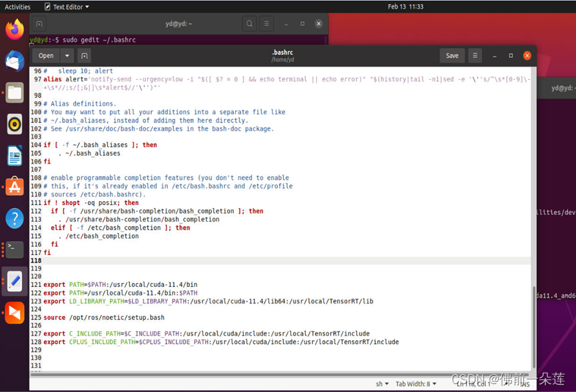The width and height of the screenshot is (576, 392).
Task: Expand recent files arrow beside Open
Action: pos(67,56)
